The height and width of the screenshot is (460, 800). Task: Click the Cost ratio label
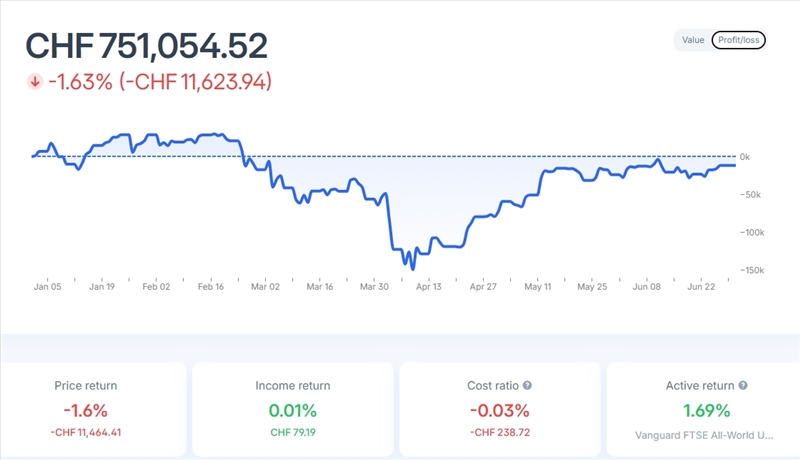[492, 385]
